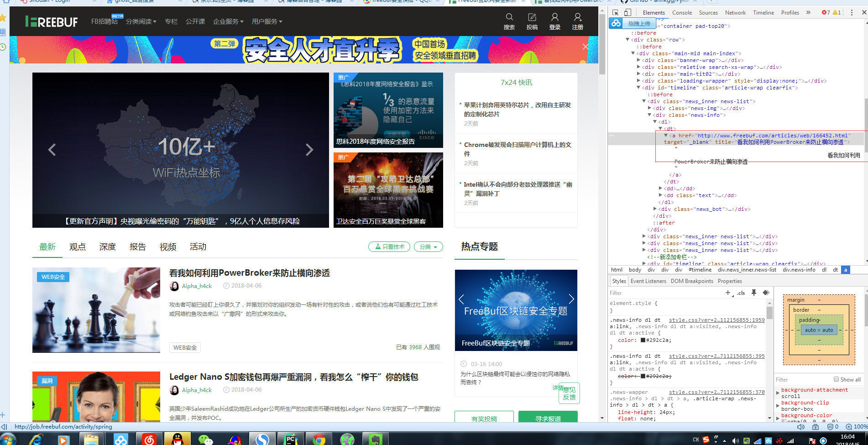Switch to the Profiles tab
The width and height of the screenshot is (868, 445).
point(790,13)
